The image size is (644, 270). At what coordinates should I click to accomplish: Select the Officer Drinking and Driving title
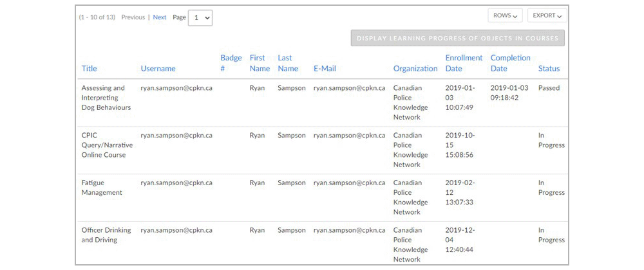[106, 235]
